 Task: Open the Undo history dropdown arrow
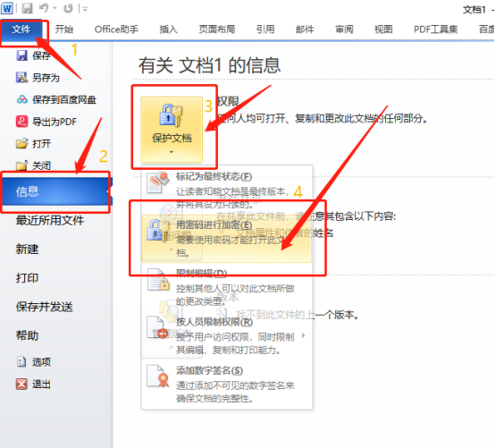click(x=55, y=9)
